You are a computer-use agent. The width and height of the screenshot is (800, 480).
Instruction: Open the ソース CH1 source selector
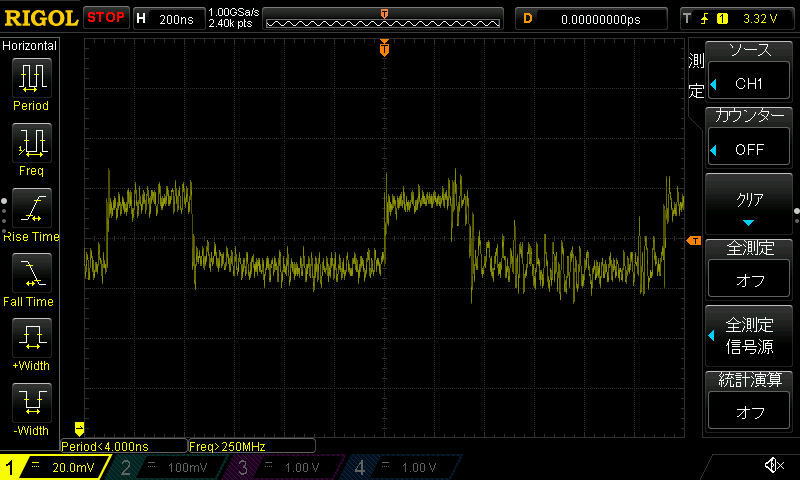(748, 70)
